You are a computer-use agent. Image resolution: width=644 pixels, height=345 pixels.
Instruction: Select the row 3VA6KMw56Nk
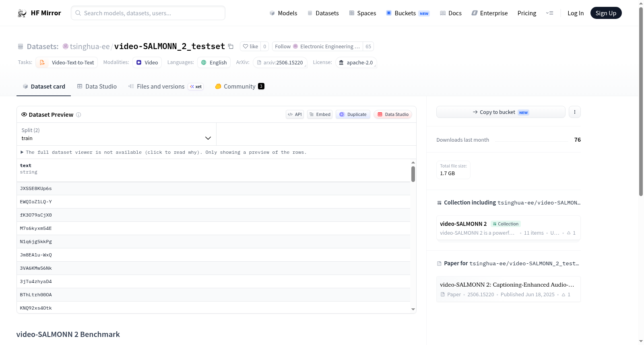coord(213,268)
